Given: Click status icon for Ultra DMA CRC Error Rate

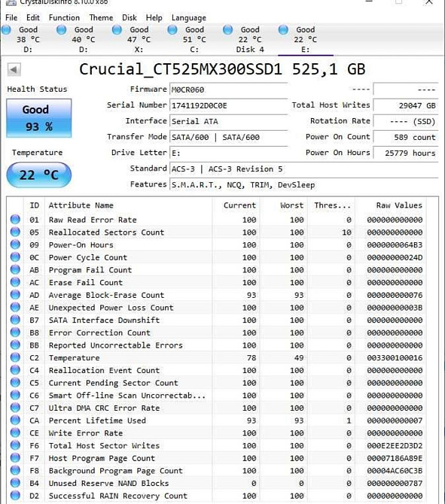Looking at the screenshot, I should [15, 408].
